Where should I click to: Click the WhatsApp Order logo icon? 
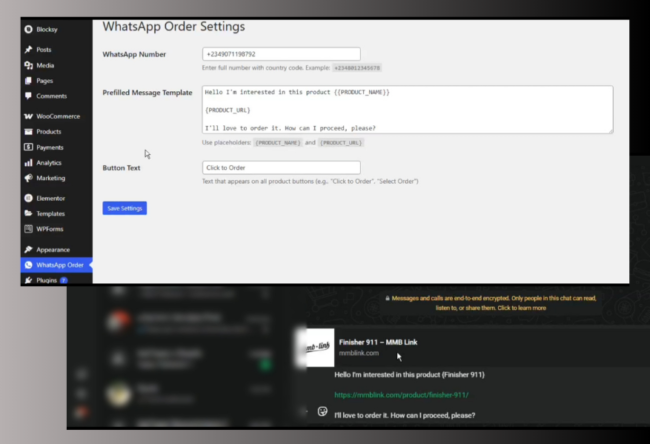click(x=28, y=265)
